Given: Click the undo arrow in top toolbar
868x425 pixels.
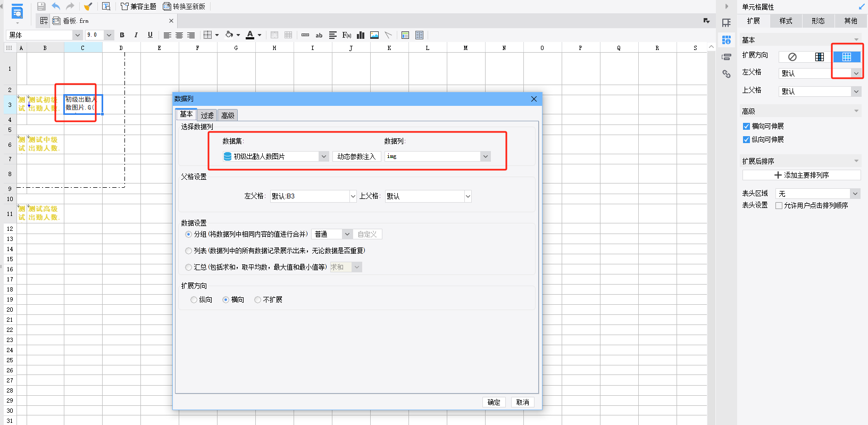Looking at the screenshot, I should (56, 6).
